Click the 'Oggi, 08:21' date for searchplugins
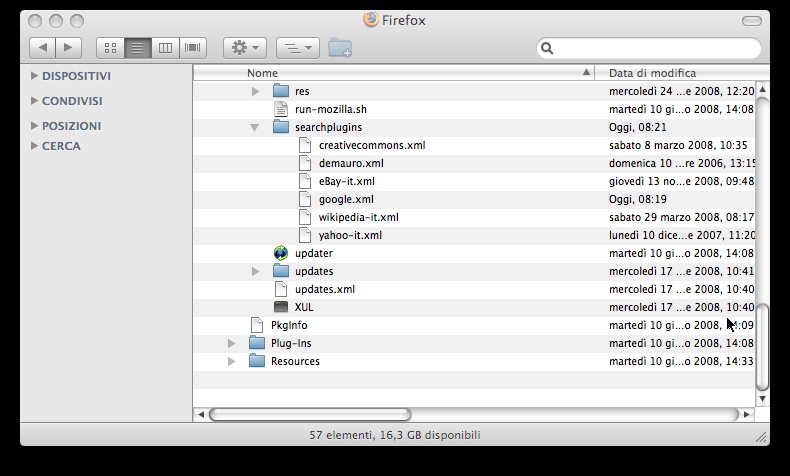790x476 pixels. (637, 127)
